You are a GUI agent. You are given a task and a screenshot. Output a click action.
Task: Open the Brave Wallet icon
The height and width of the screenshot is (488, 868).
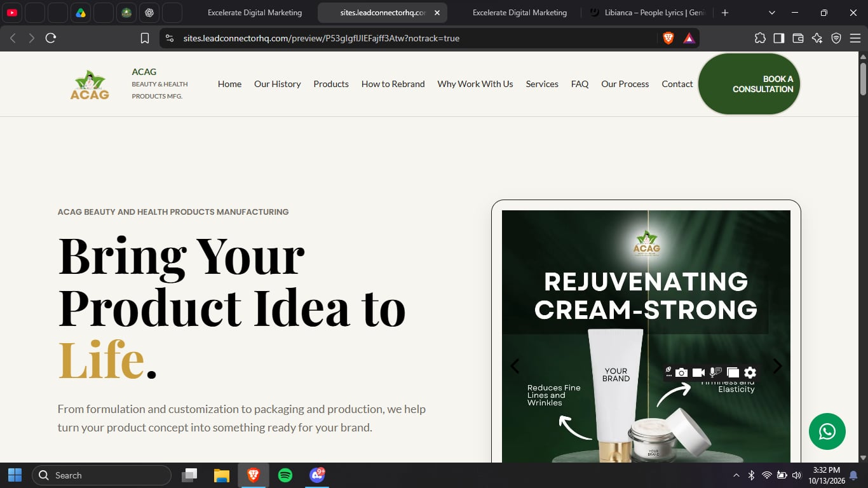tap(798, 38)
